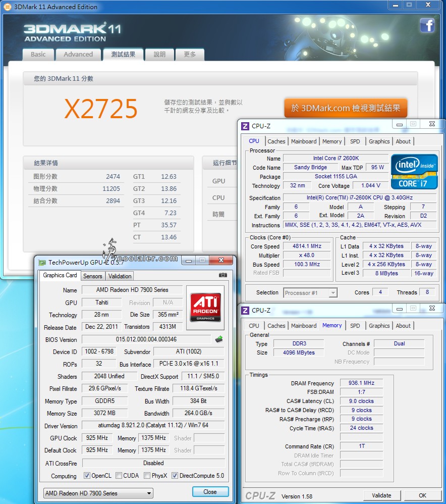This screenshot has width=446, height=504.
Task: Click the CAS# Latency value 9.0 clocks
Action: pyautogui.click(x=361, y=401)
